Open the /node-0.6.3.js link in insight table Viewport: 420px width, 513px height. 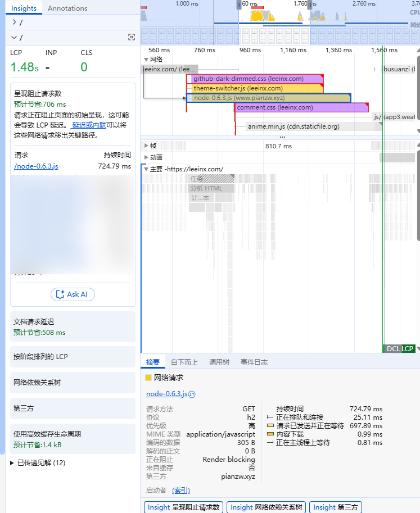pyautogui.click(x=36, y=166)
